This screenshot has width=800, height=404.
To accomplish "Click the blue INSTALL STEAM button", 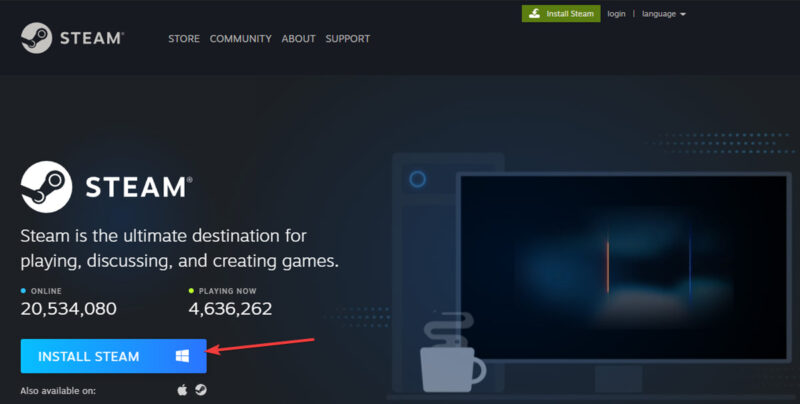I will [x=113, y=356].
